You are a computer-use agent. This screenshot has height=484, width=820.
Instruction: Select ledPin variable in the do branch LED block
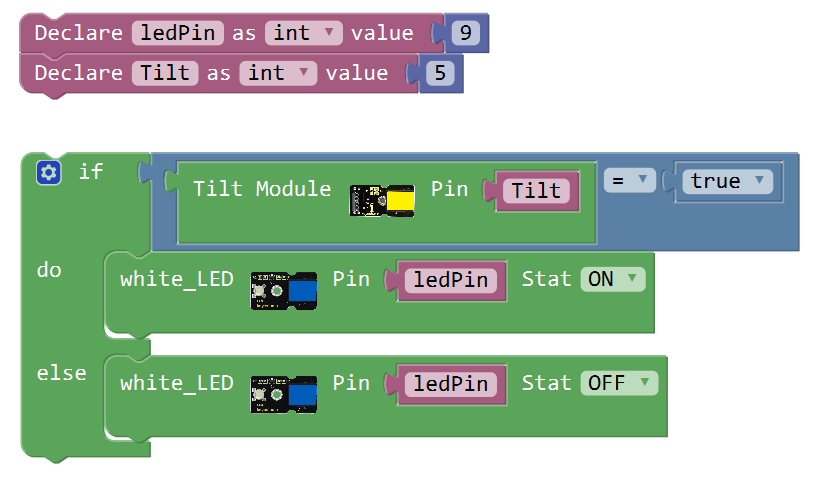(x=451, y=280)
